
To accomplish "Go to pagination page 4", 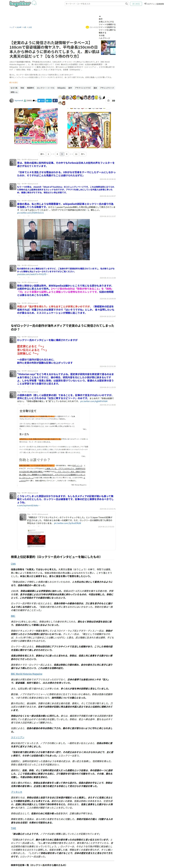I will pyautogui.click(x=57, y=154).
